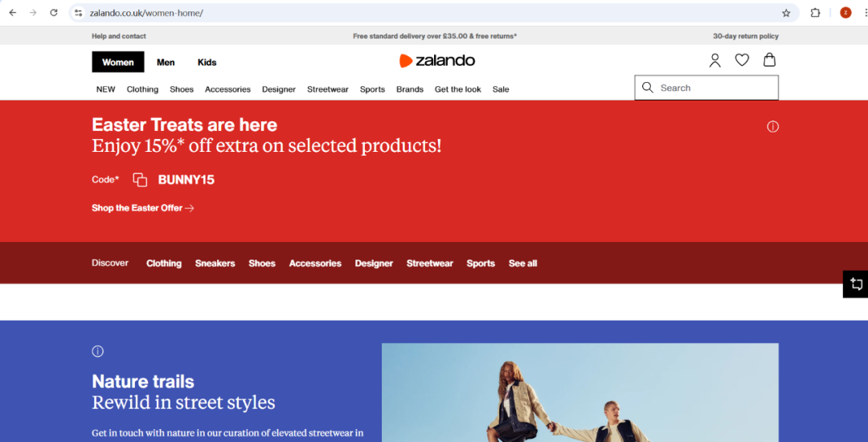Open the wishlist heart icon
This screenshot has width=868, height=442.
pos(742,60)
